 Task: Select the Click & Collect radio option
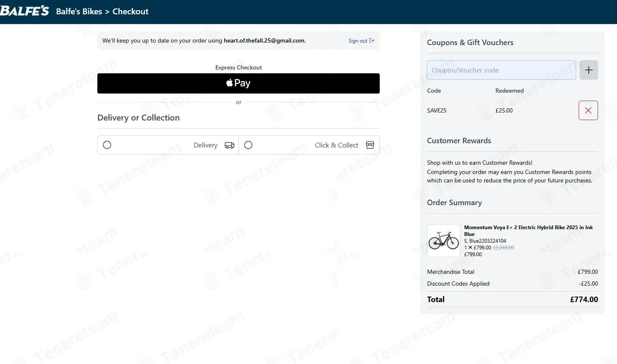(x=248, y=145)
